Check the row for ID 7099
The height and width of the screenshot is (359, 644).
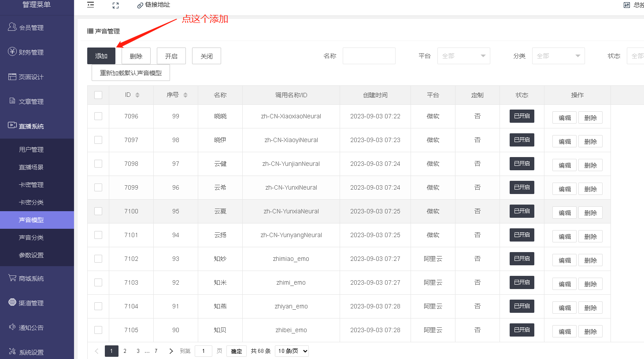(98, 187)
